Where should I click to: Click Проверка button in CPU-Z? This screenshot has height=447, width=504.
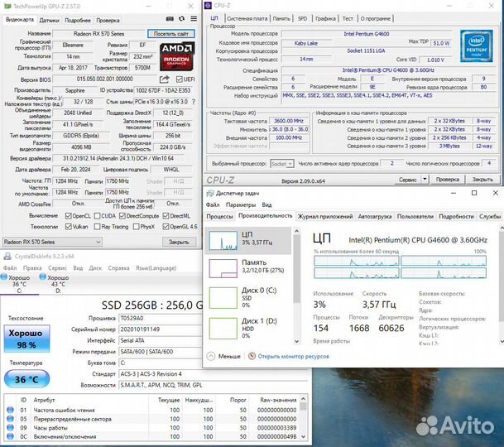(447, 179)
